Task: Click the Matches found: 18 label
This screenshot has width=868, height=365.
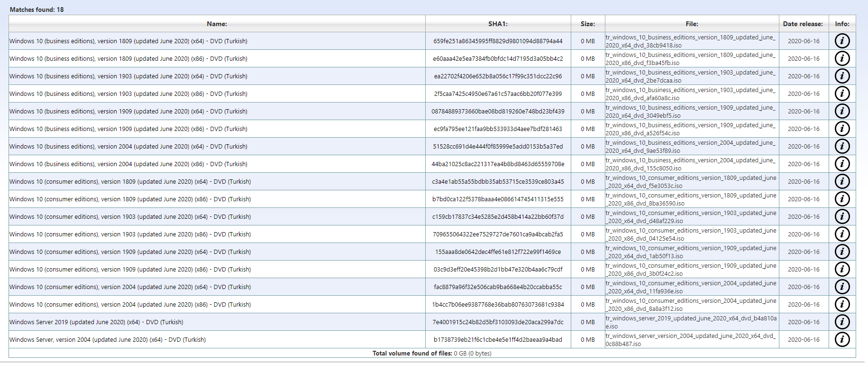Action: (37, 9)
